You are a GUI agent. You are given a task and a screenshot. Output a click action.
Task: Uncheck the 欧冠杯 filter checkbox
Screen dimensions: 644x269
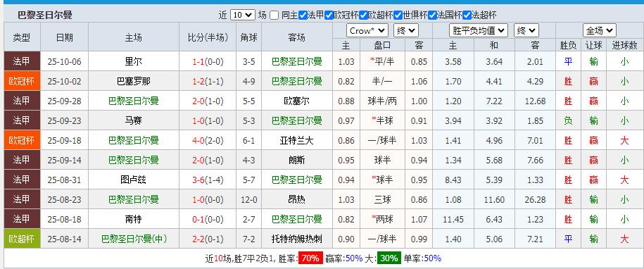(x=329, y=15)
